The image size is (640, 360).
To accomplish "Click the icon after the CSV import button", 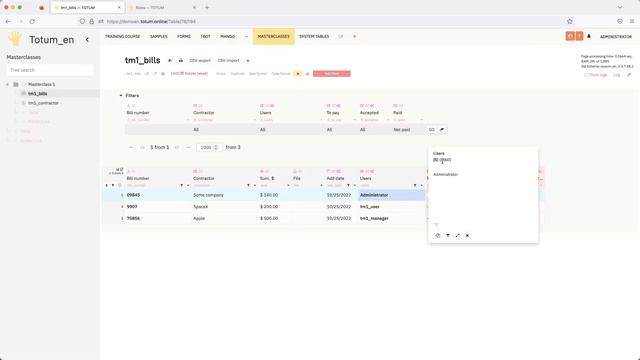I will point(247,61).
